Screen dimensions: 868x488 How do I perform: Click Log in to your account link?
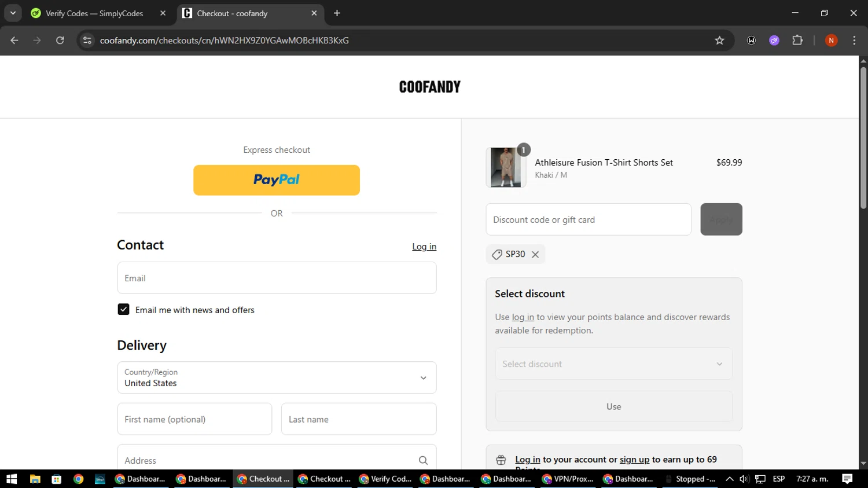coord(528,460)
